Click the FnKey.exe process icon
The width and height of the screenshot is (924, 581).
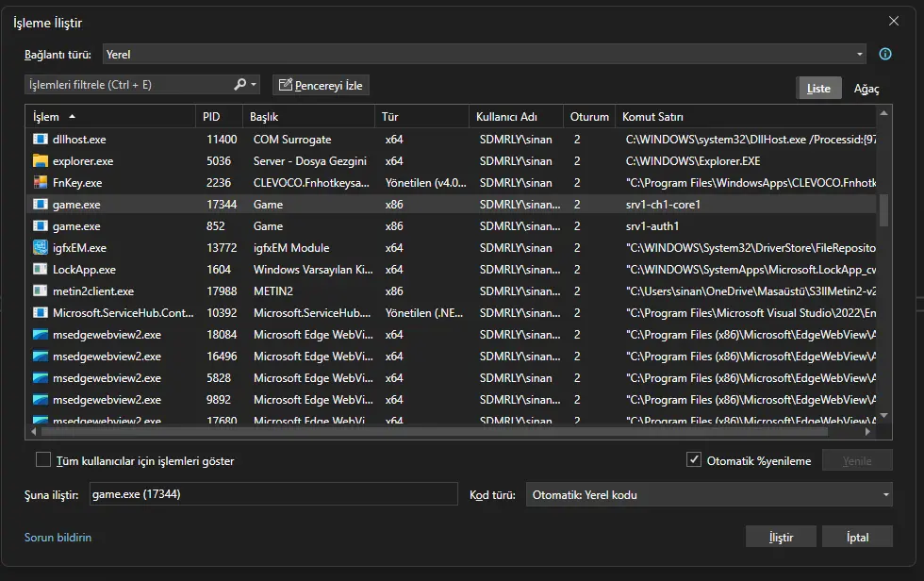pos(40,183)
